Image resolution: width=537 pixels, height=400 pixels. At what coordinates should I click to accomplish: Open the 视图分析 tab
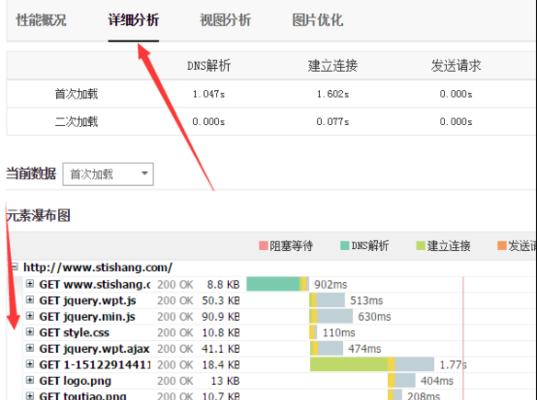click(225, 20)
